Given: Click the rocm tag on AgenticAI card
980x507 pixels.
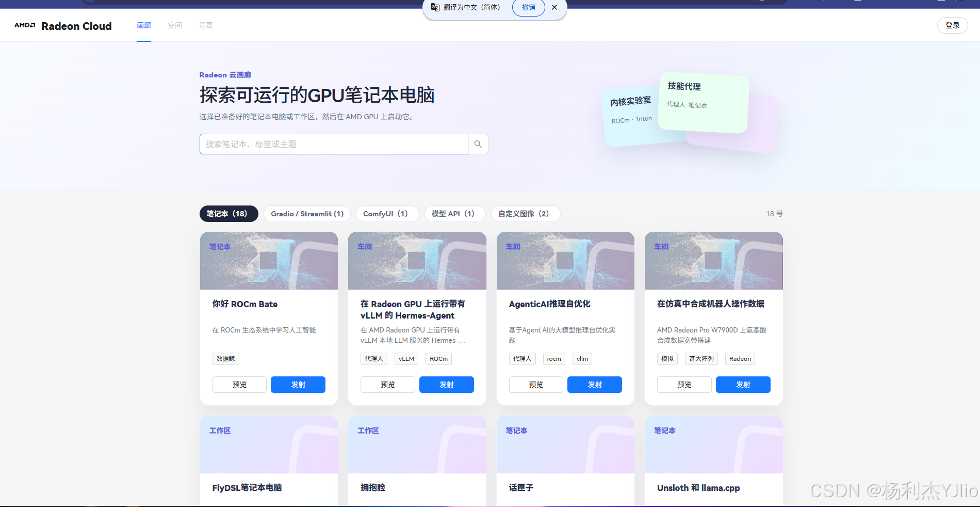Looking at the screenshot, I should [x=554, y=359].
